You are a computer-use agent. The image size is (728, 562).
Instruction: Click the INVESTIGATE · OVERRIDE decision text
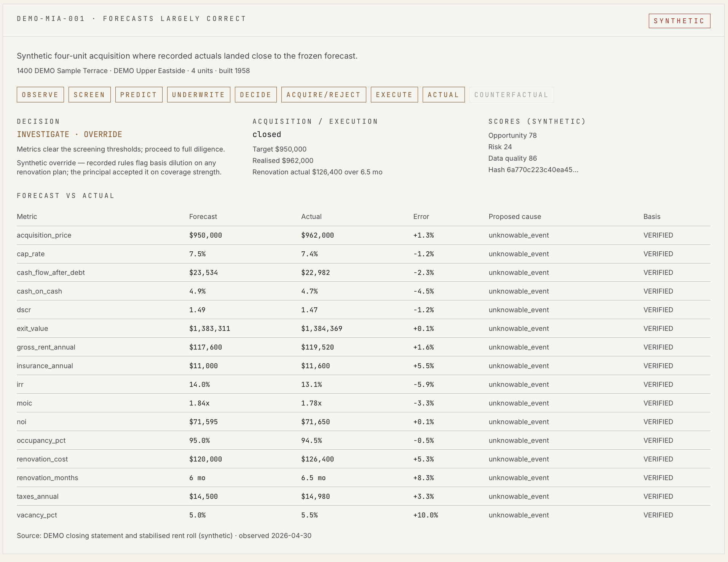pyautogui.click(x=69, y=134)
